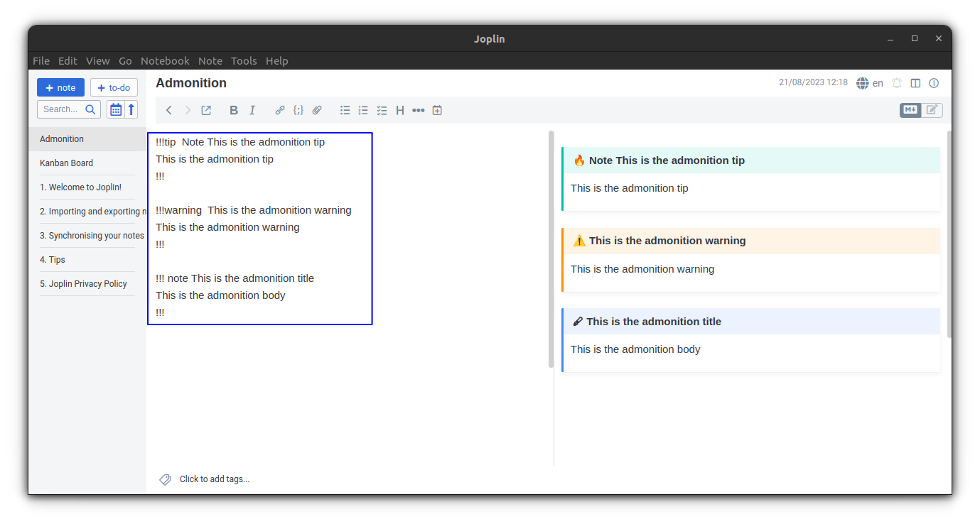Click editor line '!!!warning This is the admonition warning'
Image resolution: width=980 pixels, height=524 pixels.
point(254,210)
